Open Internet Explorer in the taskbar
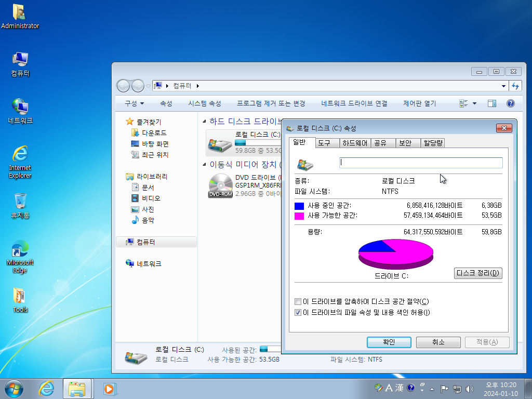 pyautogui.click(x=46, y=389)
